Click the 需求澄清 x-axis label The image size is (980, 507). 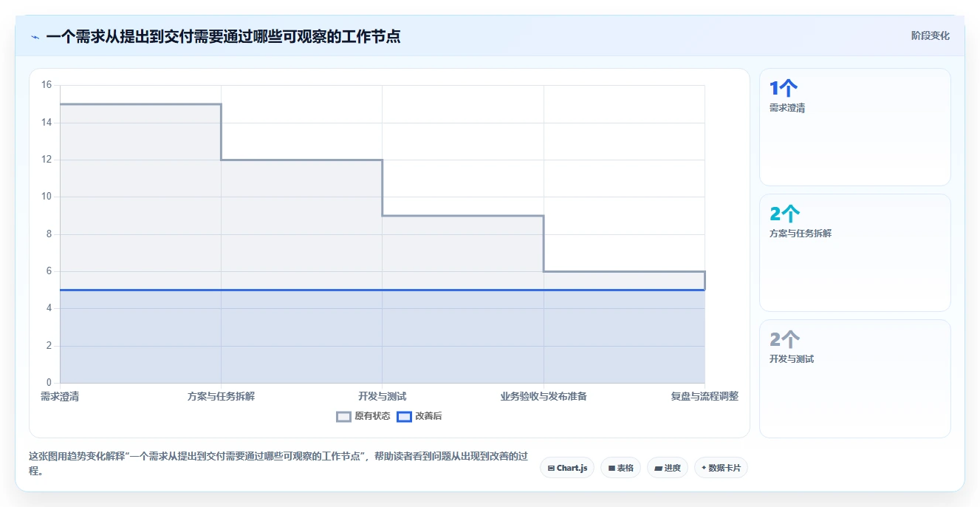tap(60, 396)
